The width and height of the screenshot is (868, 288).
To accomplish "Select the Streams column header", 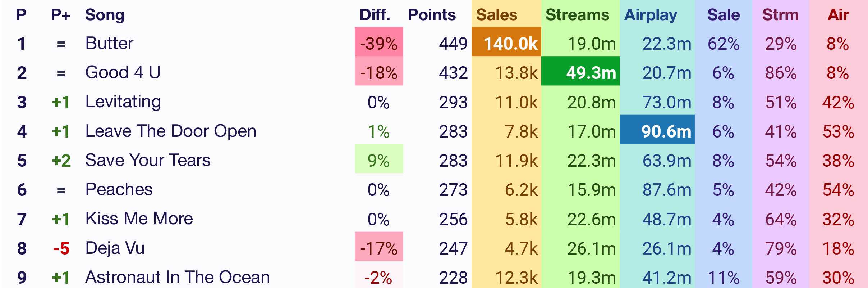I will [577, 15].
